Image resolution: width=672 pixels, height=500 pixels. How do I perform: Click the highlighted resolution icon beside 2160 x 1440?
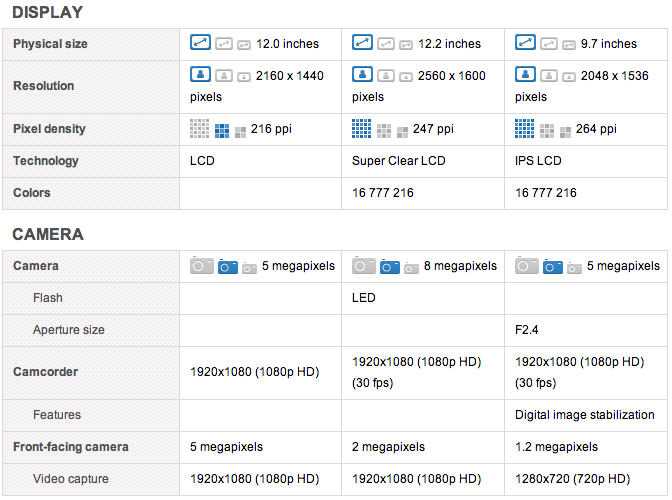[x=200, y=75]
